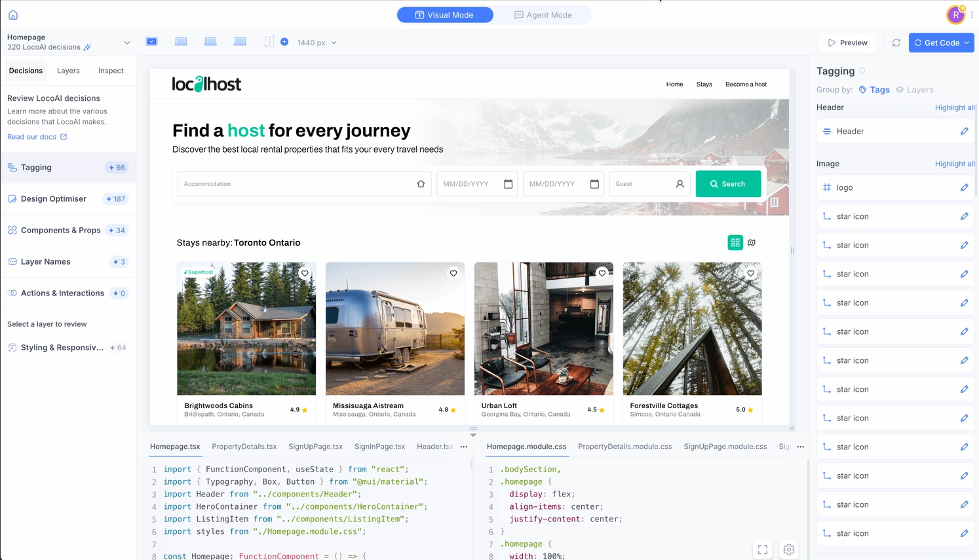The image size is (979, 560).
Task: Open the user avatar R menu
Action: [956, 14]
